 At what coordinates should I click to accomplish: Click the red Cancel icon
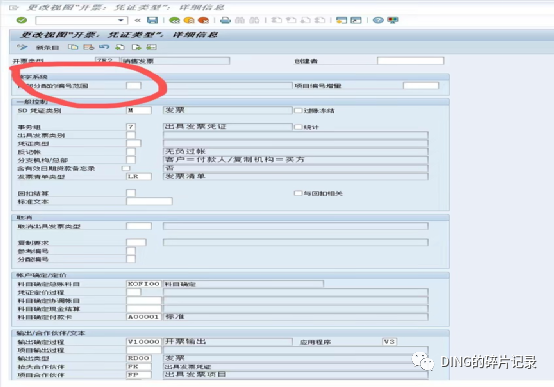[x=204, y=20]
